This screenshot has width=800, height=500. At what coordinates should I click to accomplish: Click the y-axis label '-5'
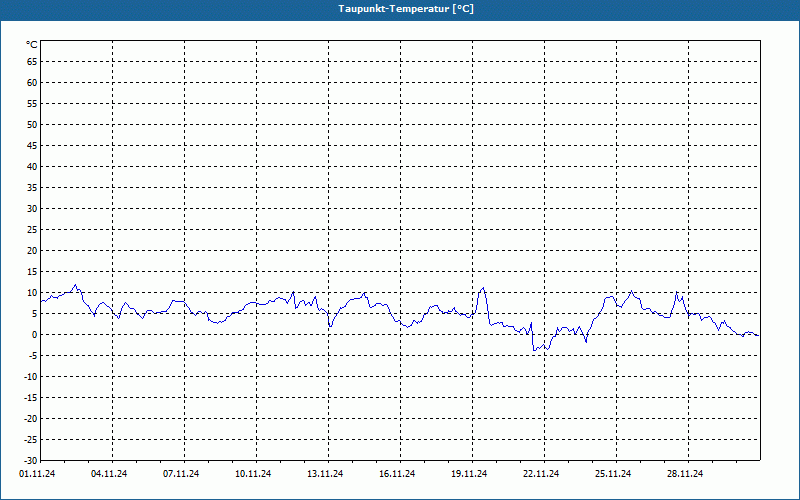[33, 356]
